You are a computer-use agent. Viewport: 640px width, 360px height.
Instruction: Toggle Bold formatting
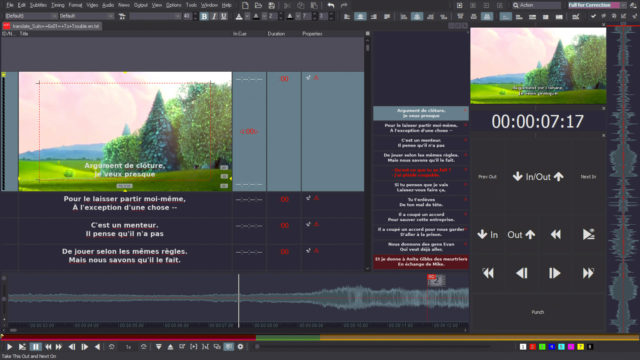(204, 16)
